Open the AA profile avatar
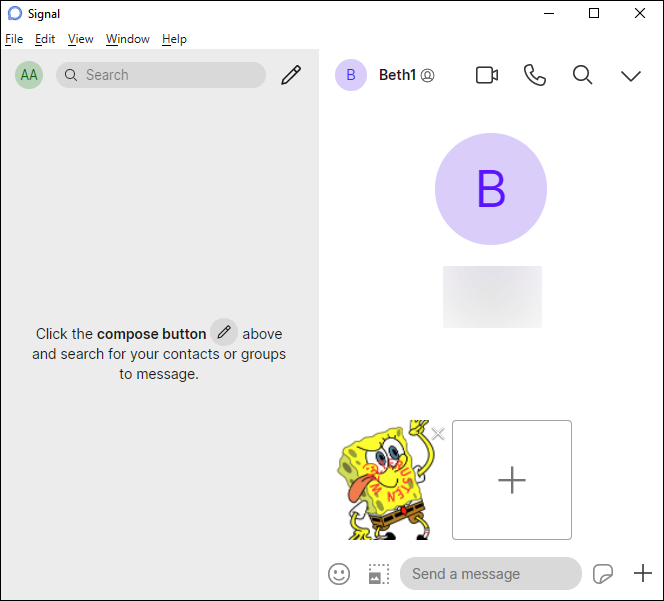This screenshot has width=664, height=601. coord(29,75)
